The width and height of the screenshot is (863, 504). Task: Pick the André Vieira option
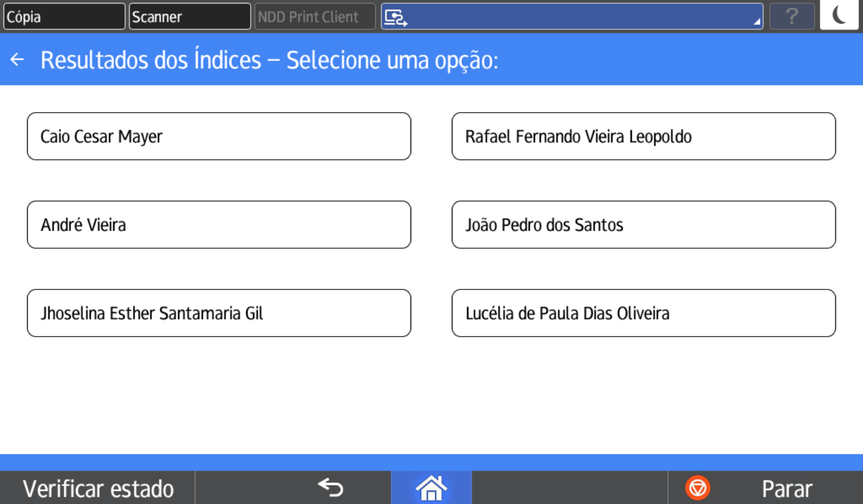(x=219, y=225)
